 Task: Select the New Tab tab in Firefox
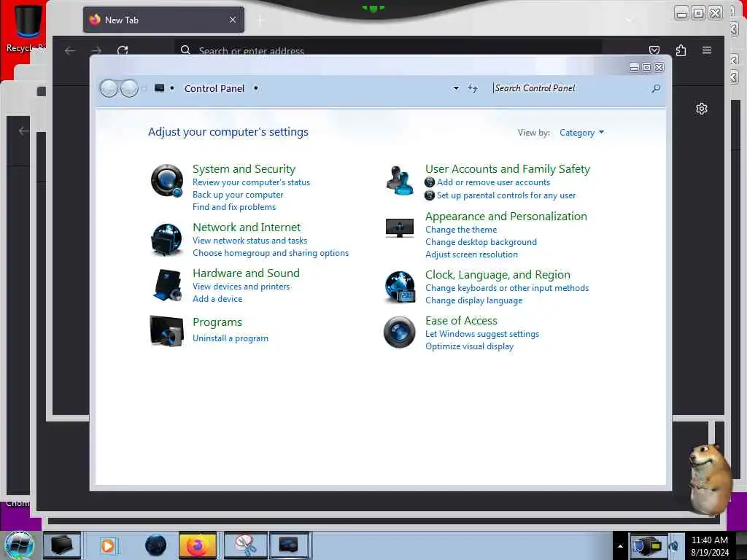coord(163,20)
